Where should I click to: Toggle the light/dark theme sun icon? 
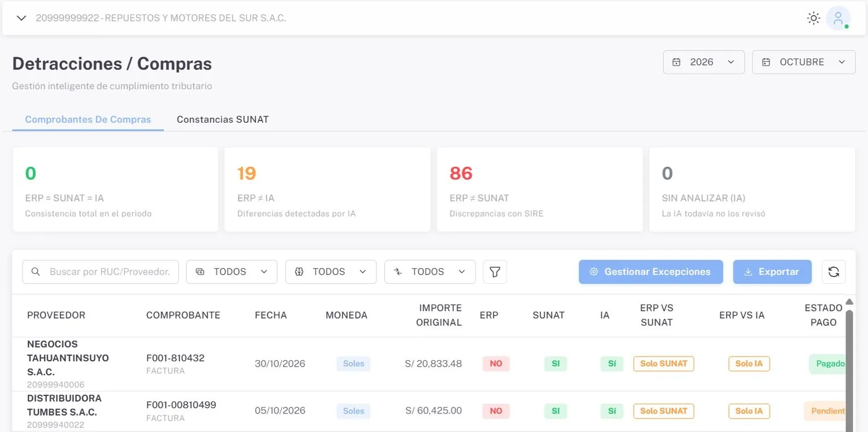click(814, 19)
